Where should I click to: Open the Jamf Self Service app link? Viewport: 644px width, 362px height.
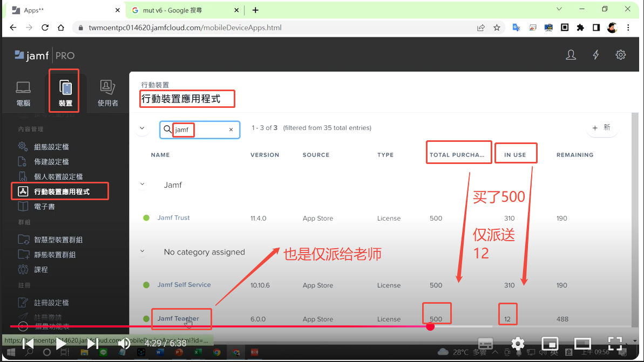(x=184, y=285)
